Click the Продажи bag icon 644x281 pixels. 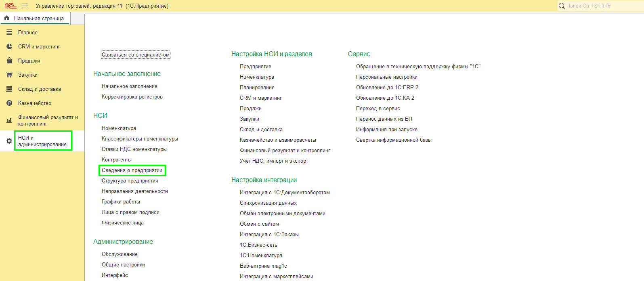pyautogui.click(x=9, y=61)
